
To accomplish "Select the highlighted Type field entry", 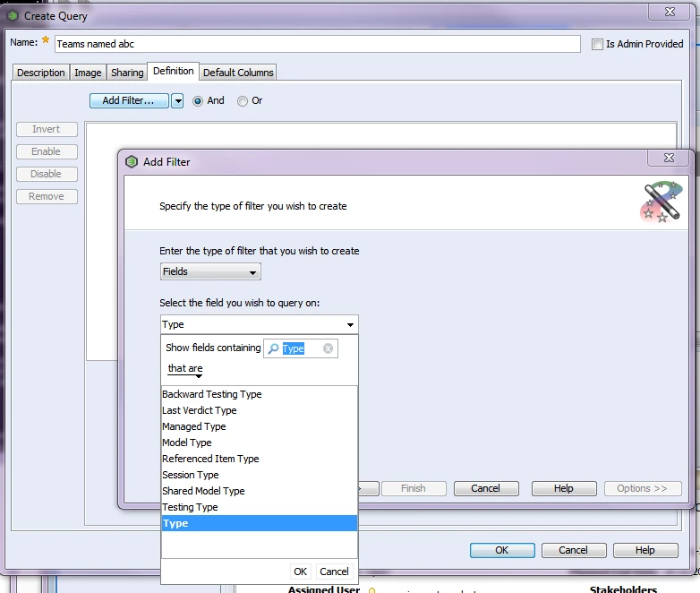I will 259,523.
